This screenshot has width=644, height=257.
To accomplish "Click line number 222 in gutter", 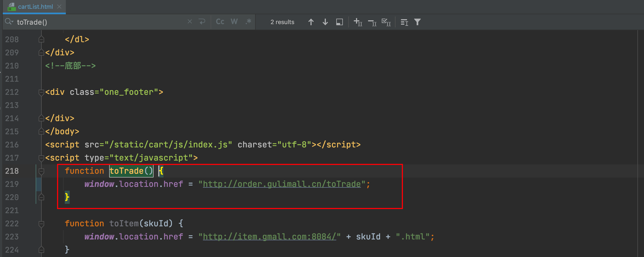I will [12, 224].
